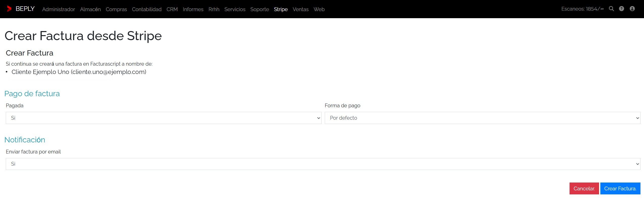This screenshot has height=205, width=644.
Task: Click the red Cancelar button
Action: [584, 189]
